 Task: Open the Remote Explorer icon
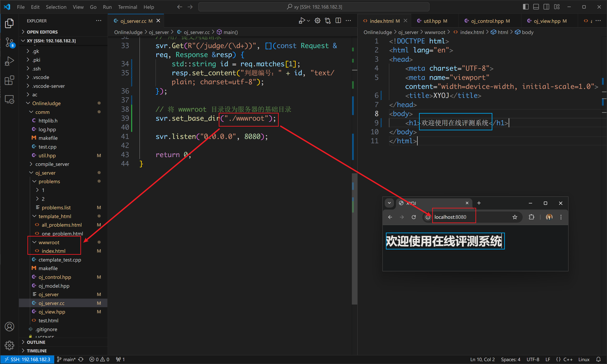pos(9,99)
